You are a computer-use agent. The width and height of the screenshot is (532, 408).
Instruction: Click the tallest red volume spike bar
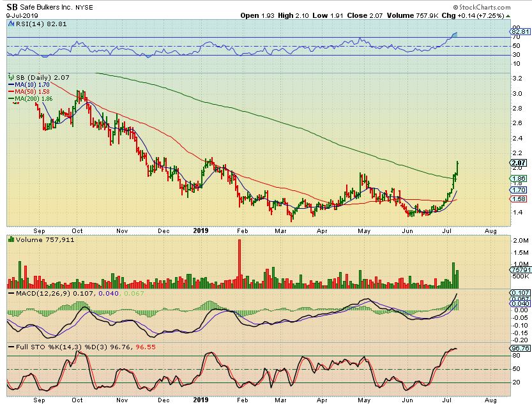tap(240, 263)
